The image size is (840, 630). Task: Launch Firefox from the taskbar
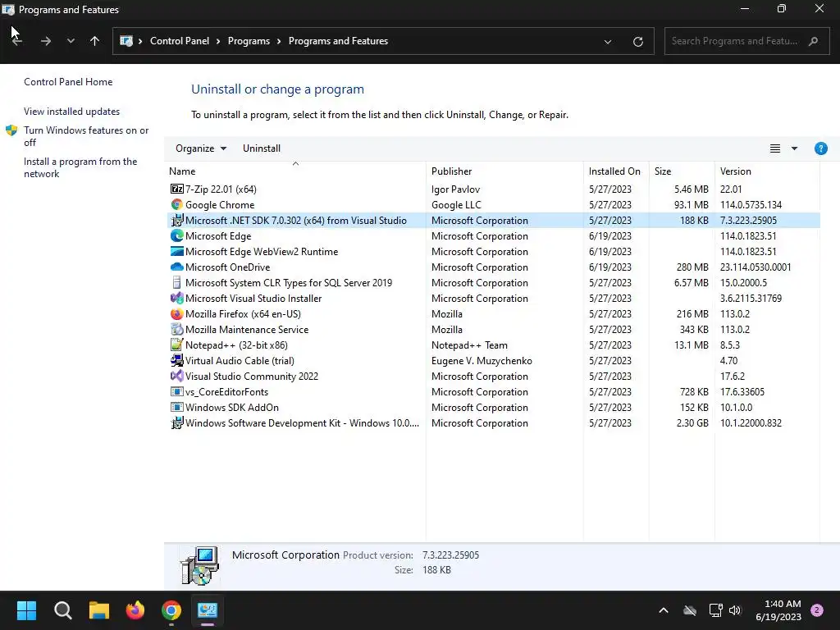(x=135, y=610)
